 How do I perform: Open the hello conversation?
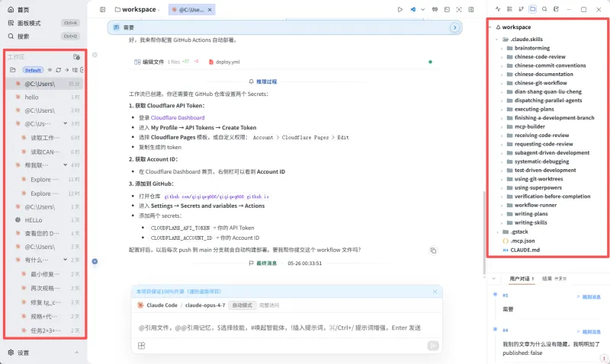click(x=45, y=97)
